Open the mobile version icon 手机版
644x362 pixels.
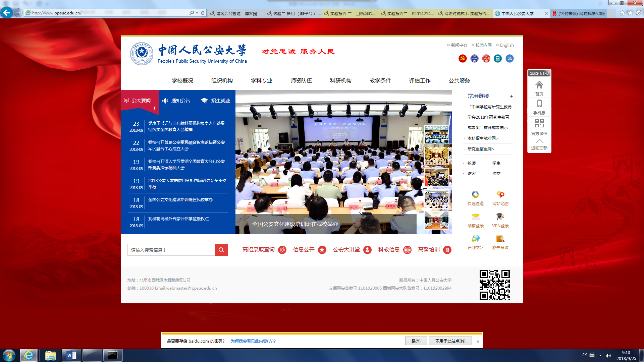539,104
